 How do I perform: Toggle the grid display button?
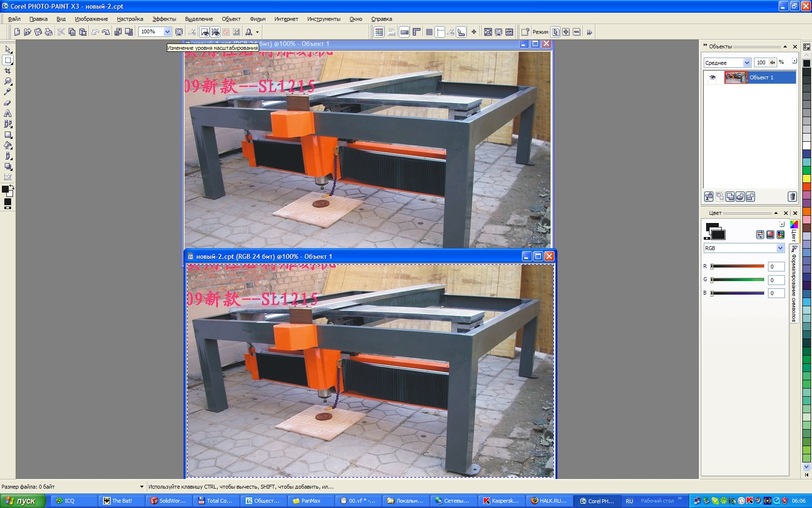[x=429, y=32]
